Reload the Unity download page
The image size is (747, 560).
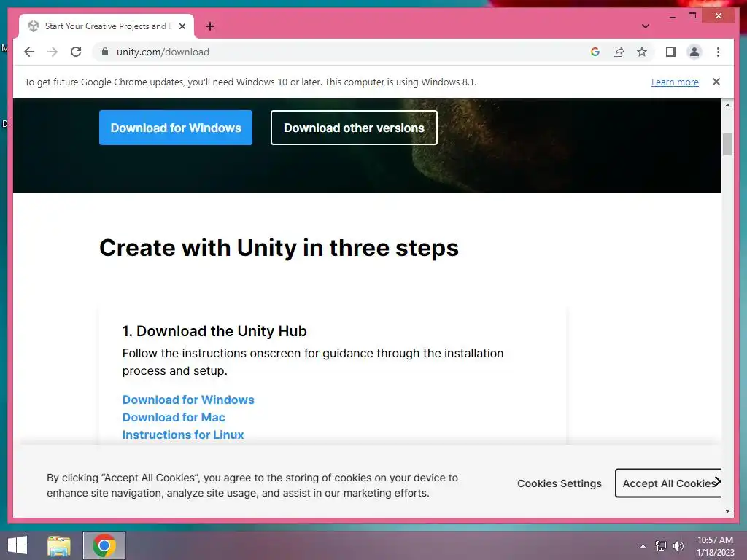(76, 52)
